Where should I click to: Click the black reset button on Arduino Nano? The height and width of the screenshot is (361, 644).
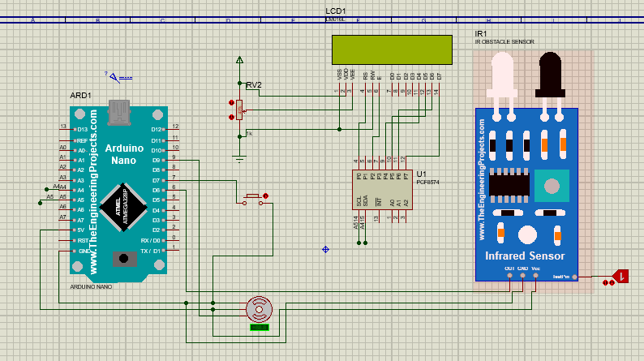[x=123, y=258]
